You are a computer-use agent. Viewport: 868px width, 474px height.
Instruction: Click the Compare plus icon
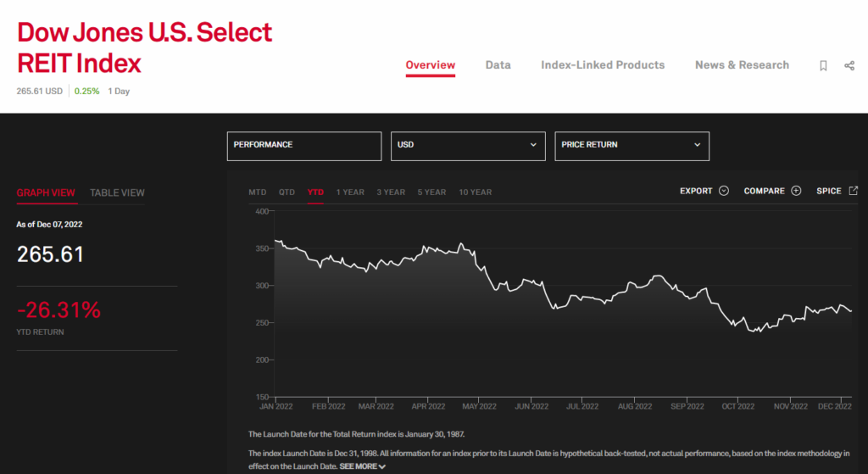[x=796, y=191]
